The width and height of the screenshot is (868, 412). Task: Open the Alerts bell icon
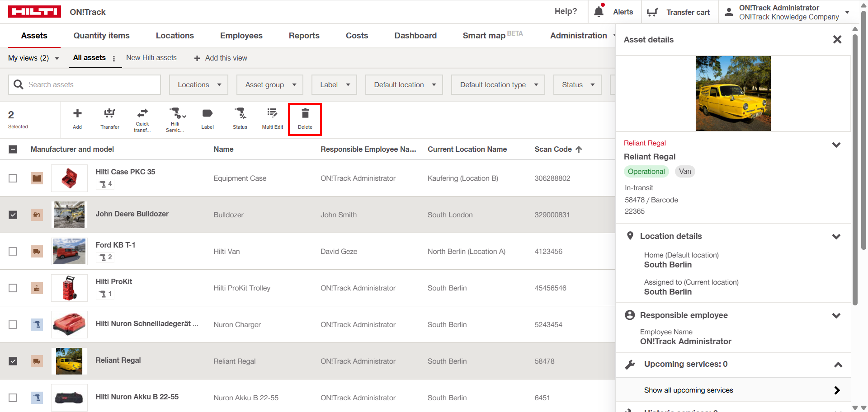point(599,12)
